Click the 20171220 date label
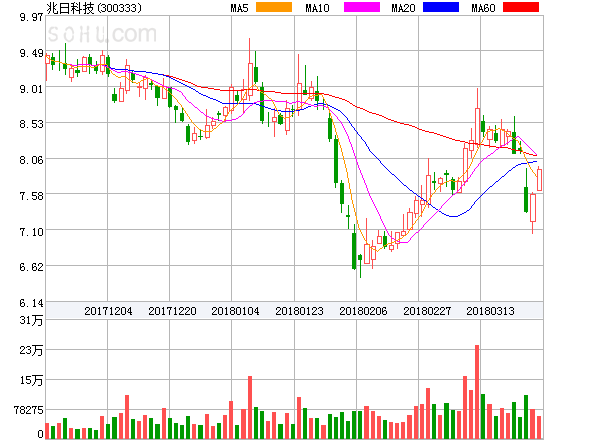This screenshot has height=440, width=600. 172,311
